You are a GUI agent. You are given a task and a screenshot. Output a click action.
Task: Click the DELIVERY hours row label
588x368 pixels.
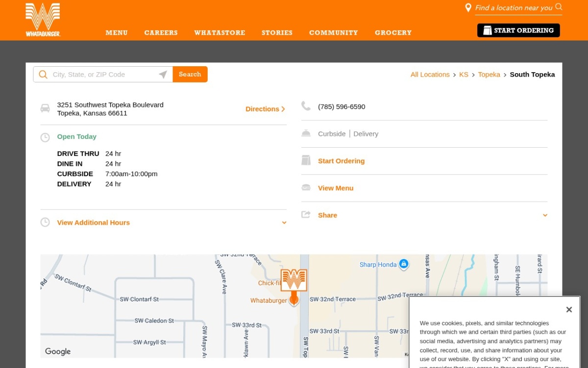click(74, 184)
